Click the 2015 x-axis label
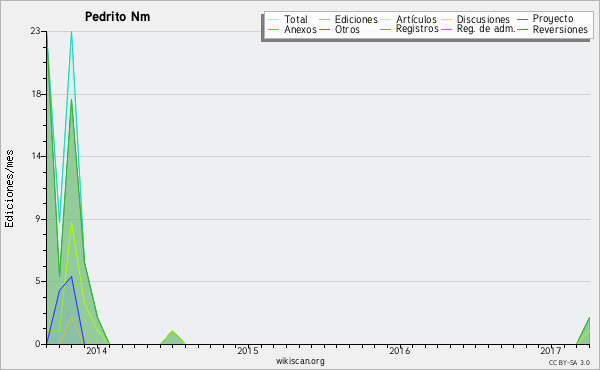The width and height of the screenshot is (600, 370). click(248, 350)
